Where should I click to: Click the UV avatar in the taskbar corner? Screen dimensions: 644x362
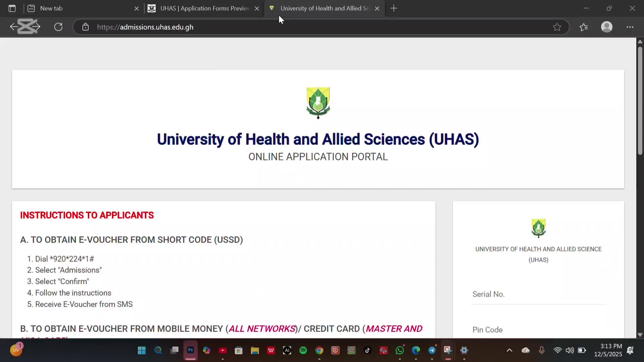[16, 350]
